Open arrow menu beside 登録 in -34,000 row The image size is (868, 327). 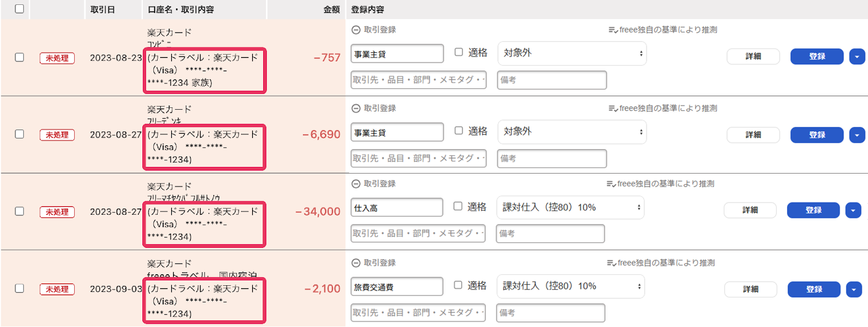(x=853, y=210)
